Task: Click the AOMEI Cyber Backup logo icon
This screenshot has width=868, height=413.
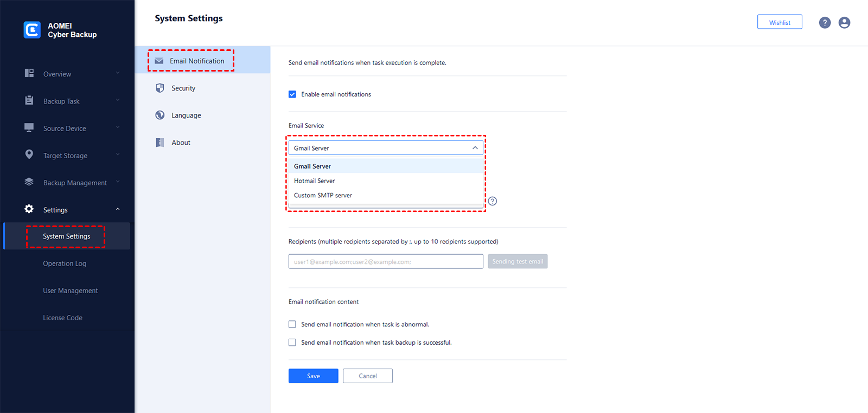Action: point(32,30)
